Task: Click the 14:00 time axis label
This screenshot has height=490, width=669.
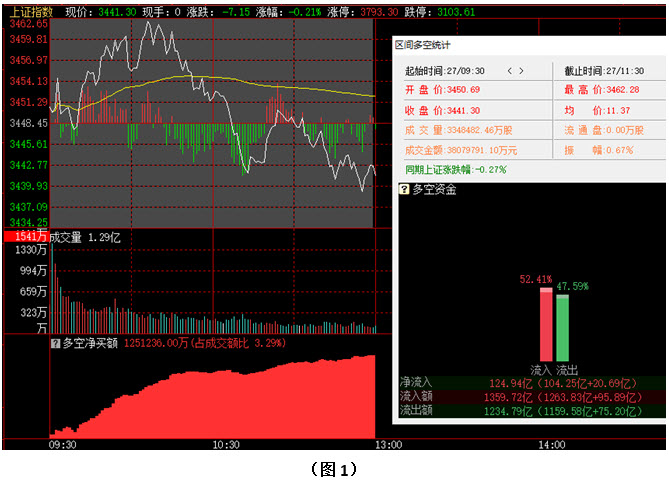Action: (551, 445)
